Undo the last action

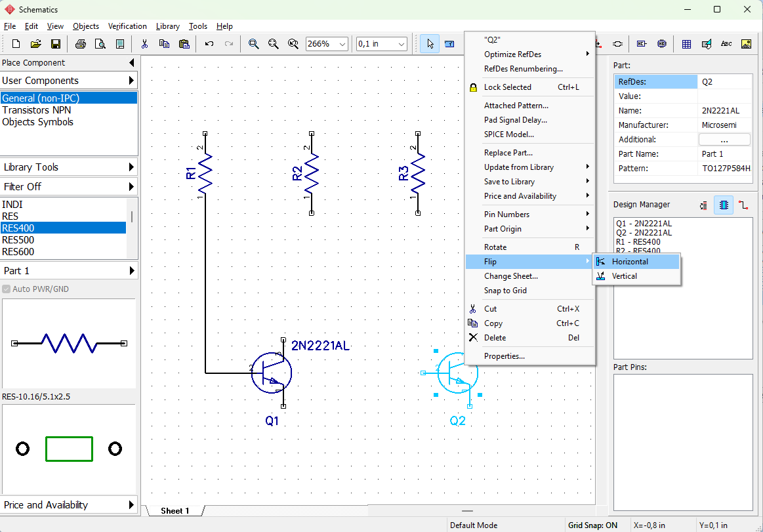[x=209, y=44]
